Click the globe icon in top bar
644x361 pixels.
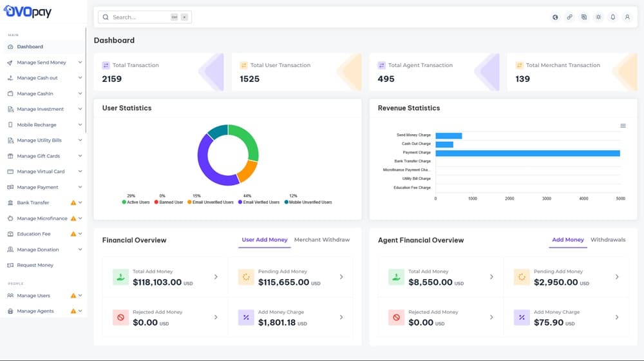pos(555,17)
